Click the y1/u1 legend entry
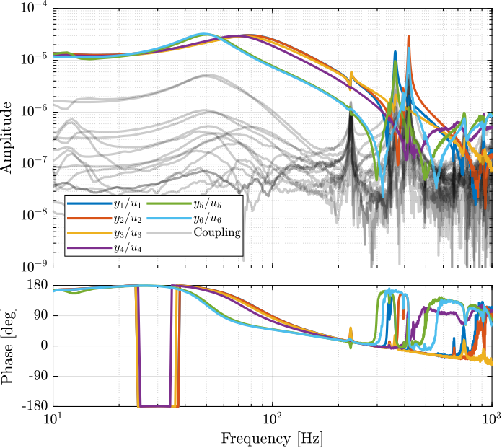 coord(104,203)
